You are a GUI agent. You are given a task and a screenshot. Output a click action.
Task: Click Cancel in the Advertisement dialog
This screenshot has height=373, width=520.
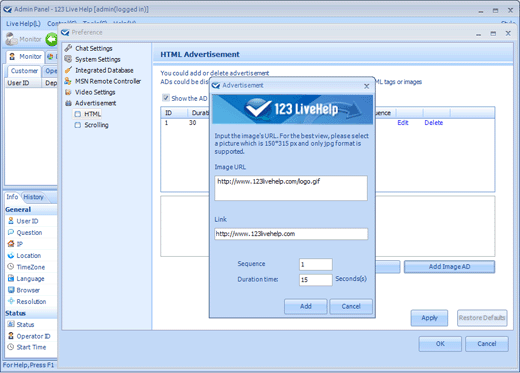coord(351,306)
